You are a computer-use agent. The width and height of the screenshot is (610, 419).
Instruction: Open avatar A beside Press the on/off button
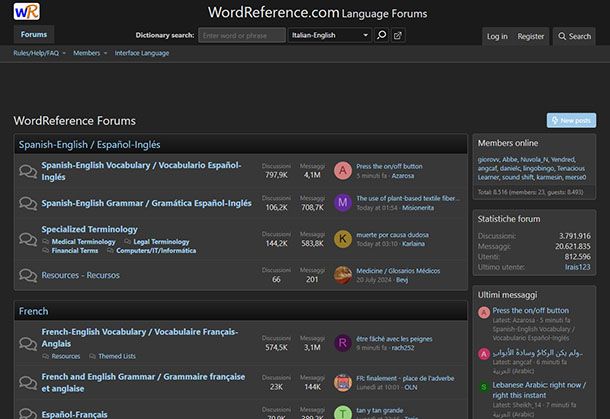tap(343, 170)
